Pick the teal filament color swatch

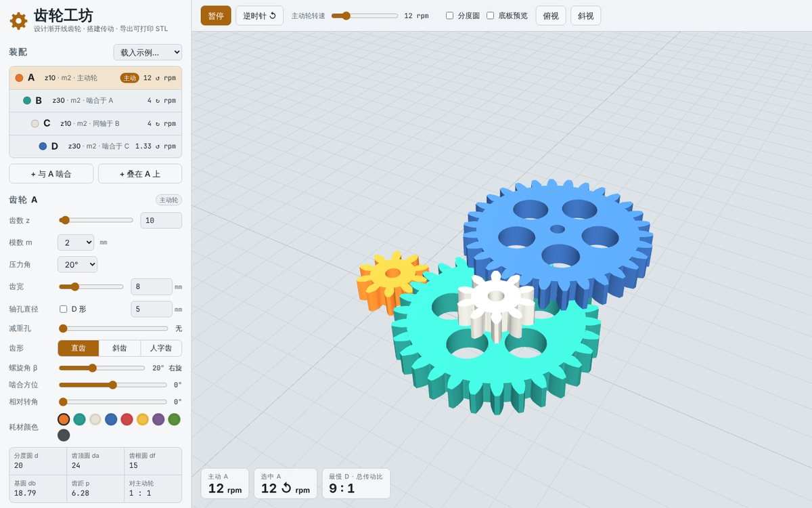(79, 419)
